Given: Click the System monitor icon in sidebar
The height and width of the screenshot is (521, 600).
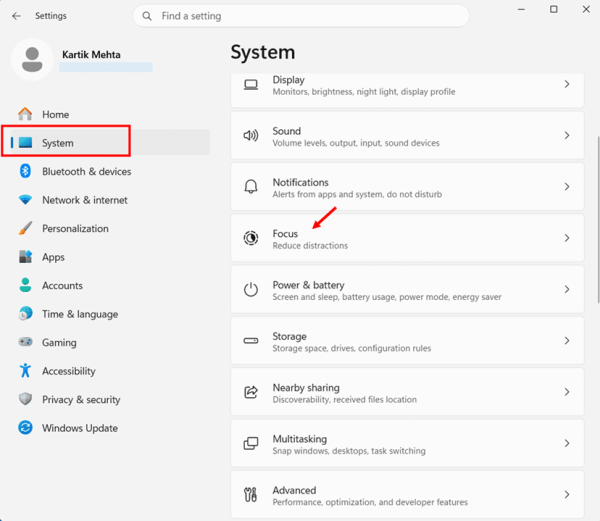Looking at the screenshot, I should pos(25,143).
